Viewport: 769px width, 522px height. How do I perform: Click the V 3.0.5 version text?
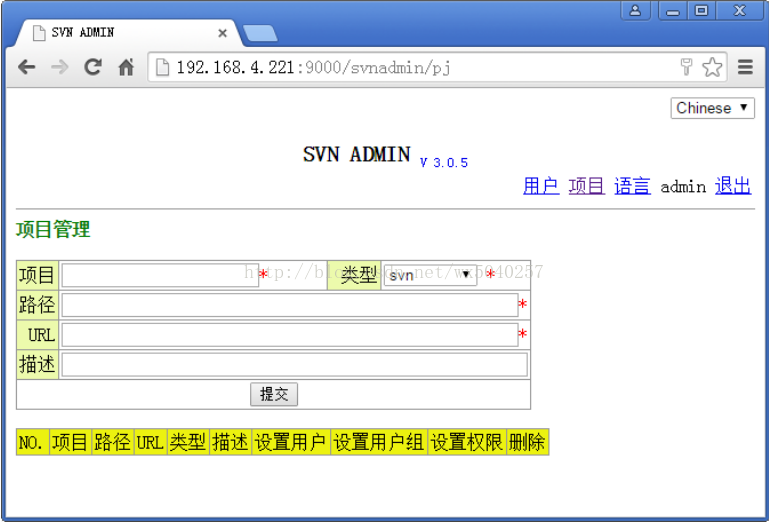tap(444, 163)
